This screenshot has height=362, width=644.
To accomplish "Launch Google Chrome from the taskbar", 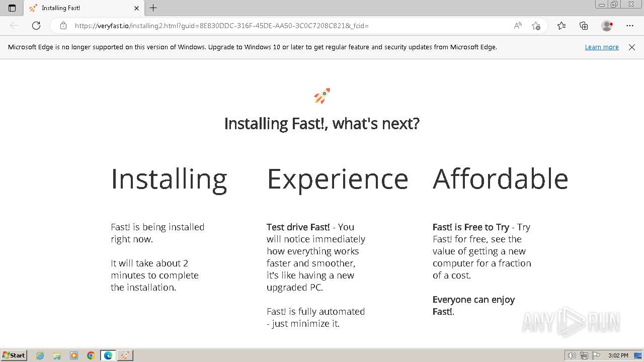I will pyautogui.click(x=91, y=355).
